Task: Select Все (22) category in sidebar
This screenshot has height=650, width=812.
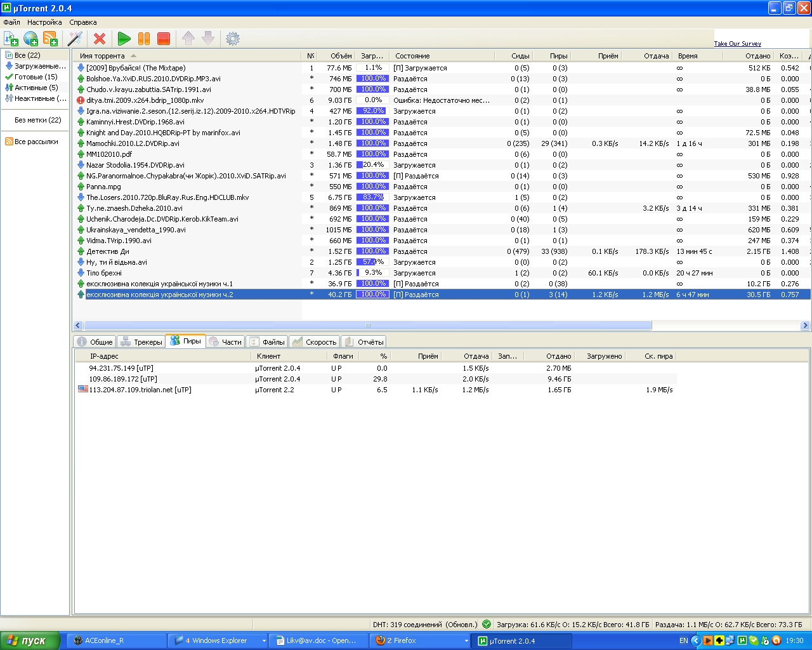Action: click(36, 55)
